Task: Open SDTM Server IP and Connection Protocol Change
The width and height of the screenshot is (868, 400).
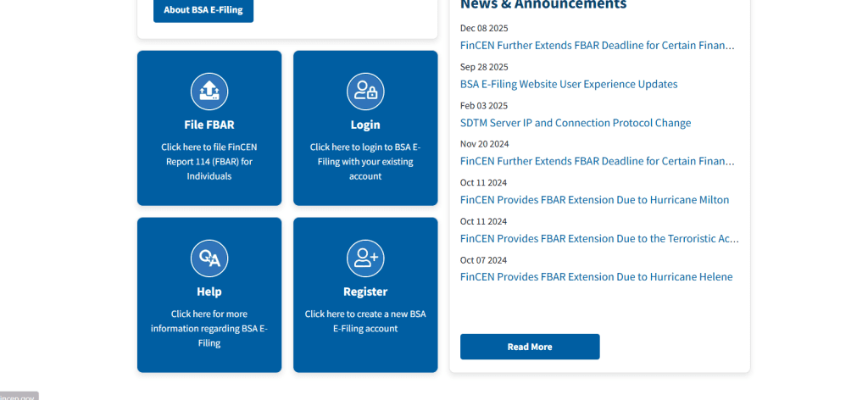Action: coord(576,123)
